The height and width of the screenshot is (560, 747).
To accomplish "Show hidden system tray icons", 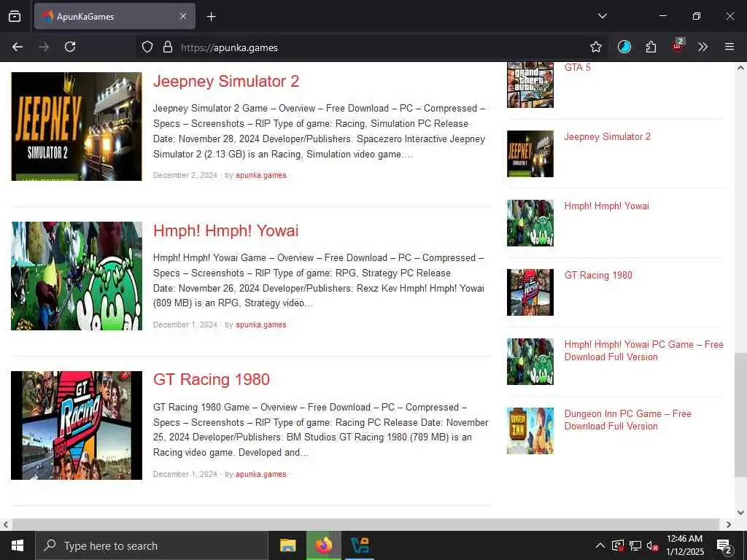I will [x=600, y=545].
